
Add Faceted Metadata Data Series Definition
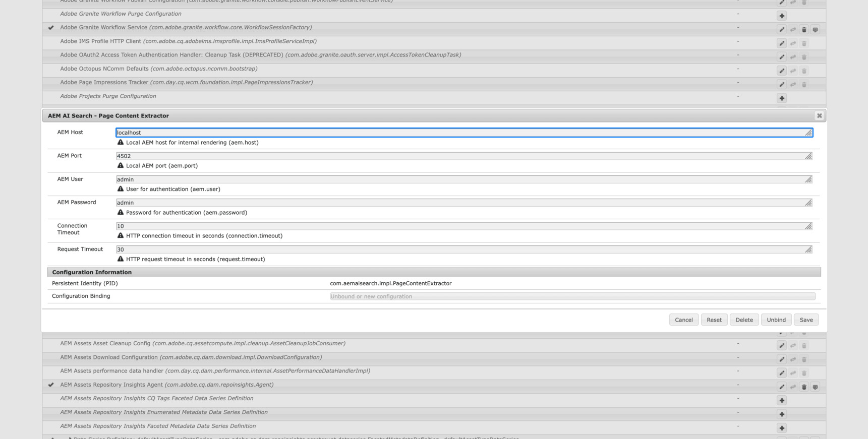782,428
